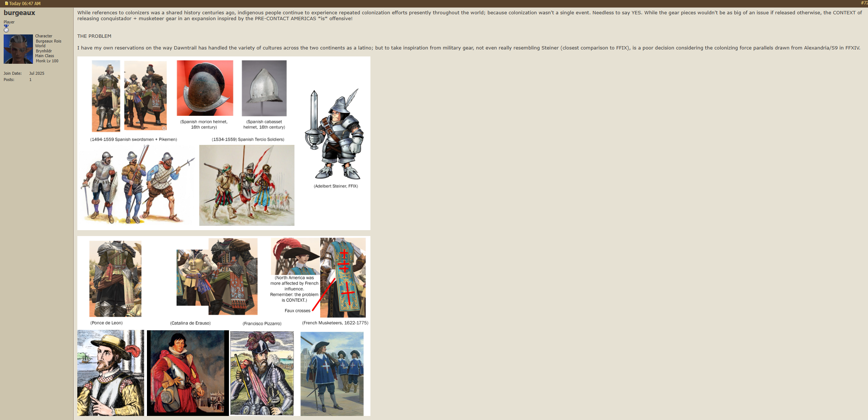
Task: Click the 'Character' label in user info
Action: coord(44,36)
